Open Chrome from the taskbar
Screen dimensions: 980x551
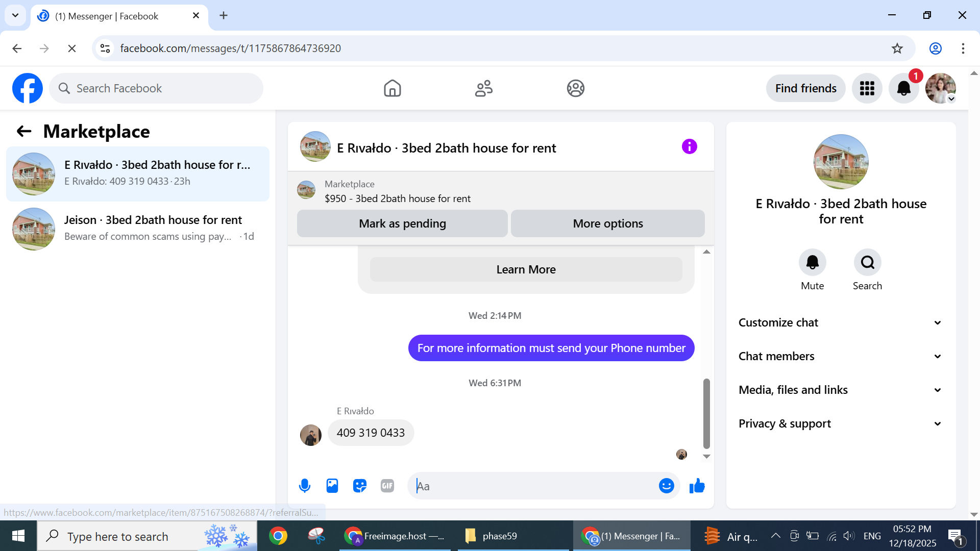[278, 536]
